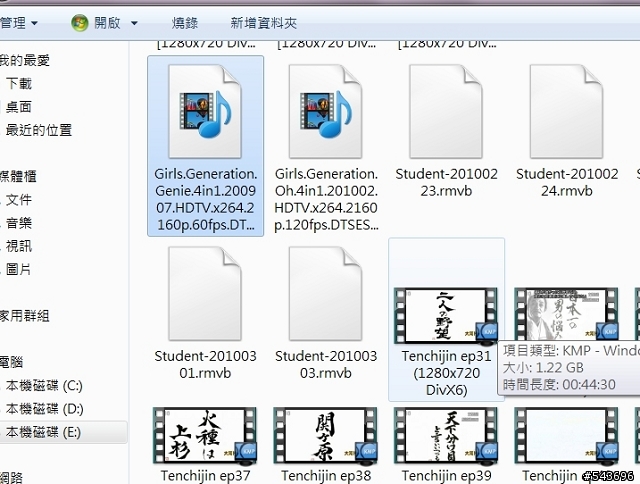This screenshot has width=640, height=484.
Task: Click the Girls.Generation.Oh file name text
Action: 326,200
